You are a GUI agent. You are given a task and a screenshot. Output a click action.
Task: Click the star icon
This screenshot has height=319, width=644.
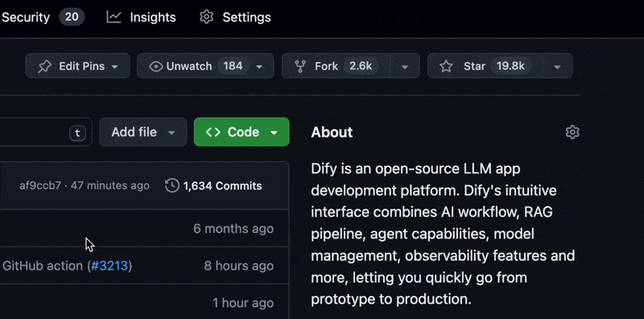coord(446,66)
